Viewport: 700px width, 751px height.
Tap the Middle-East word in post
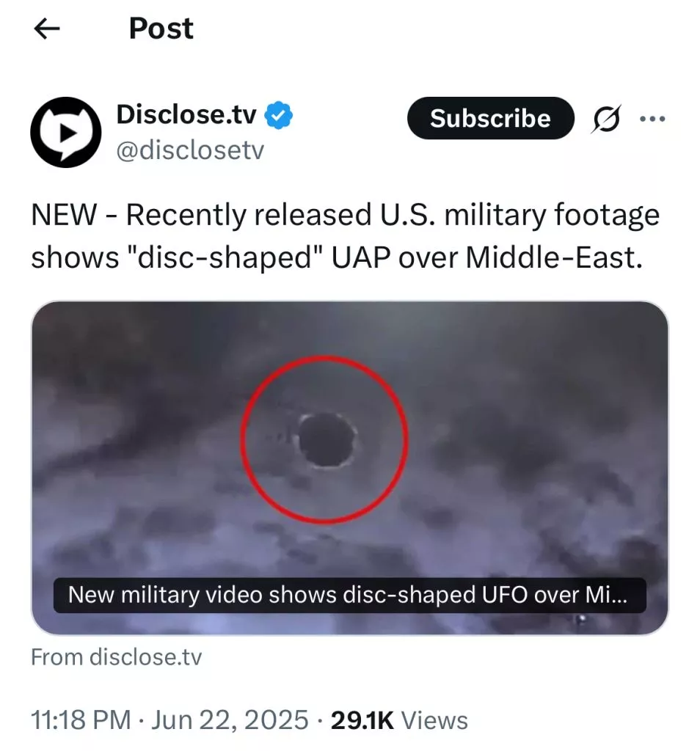554,257
